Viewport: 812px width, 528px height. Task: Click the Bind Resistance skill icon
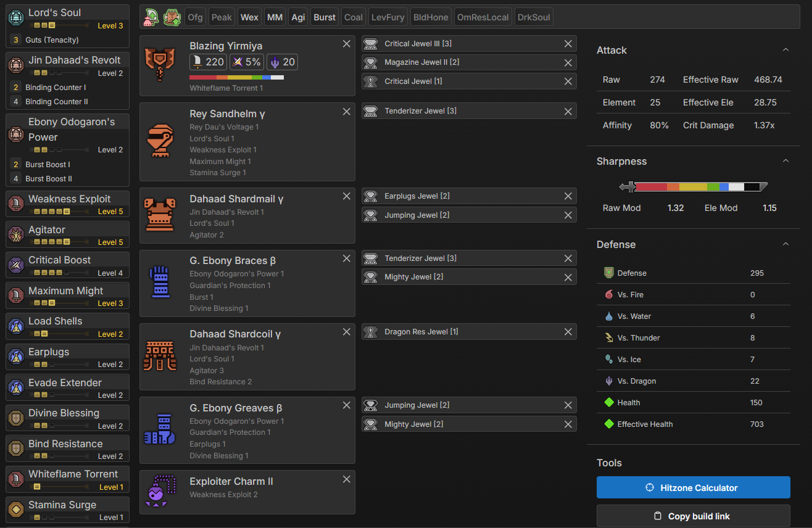16,448
